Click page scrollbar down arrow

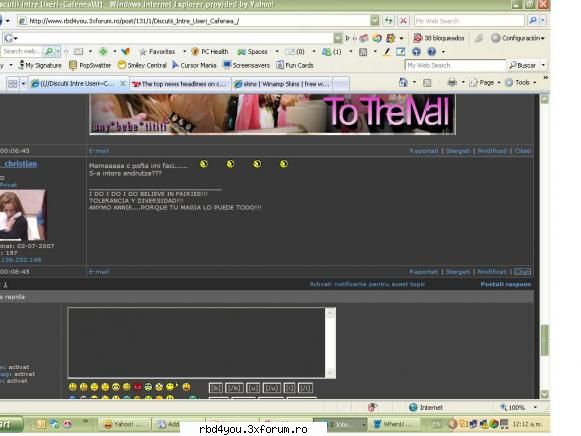(544, 394)
